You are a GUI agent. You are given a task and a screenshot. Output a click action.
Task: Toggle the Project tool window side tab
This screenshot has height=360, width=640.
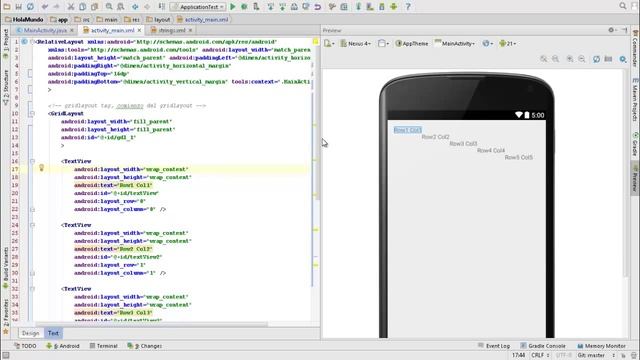click(x=6, y=43)
